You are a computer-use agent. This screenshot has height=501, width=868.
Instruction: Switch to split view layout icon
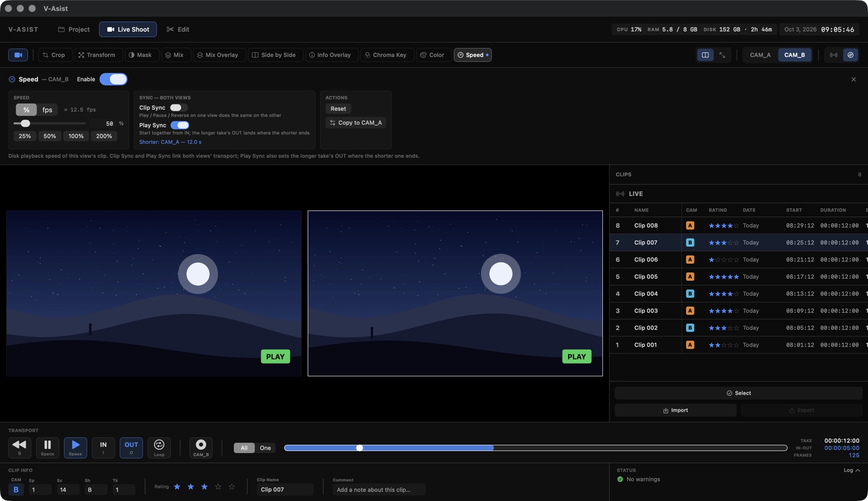click(x=705, y=55)
